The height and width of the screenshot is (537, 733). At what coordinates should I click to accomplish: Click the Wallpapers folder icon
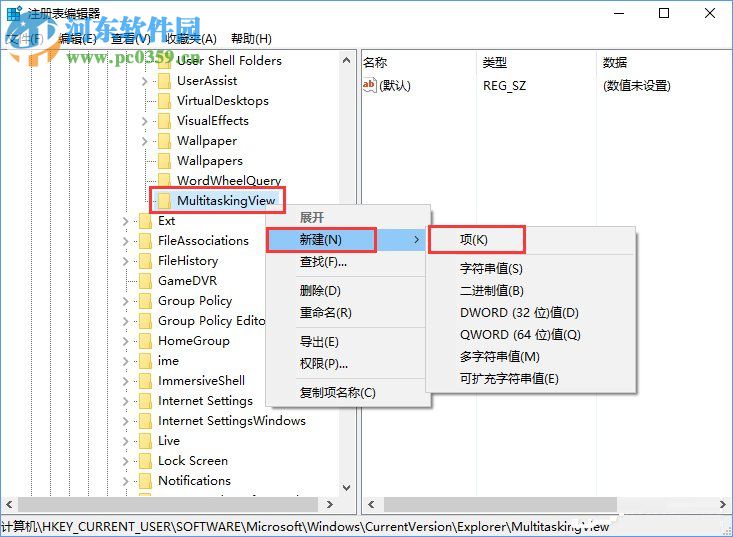(164, 161)
